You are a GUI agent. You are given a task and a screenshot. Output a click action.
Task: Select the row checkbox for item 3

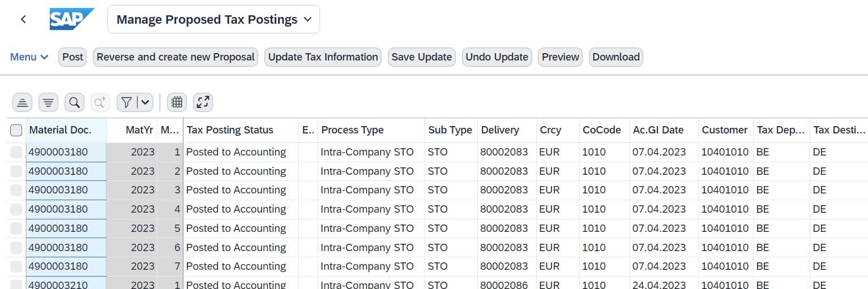point(16,190)
